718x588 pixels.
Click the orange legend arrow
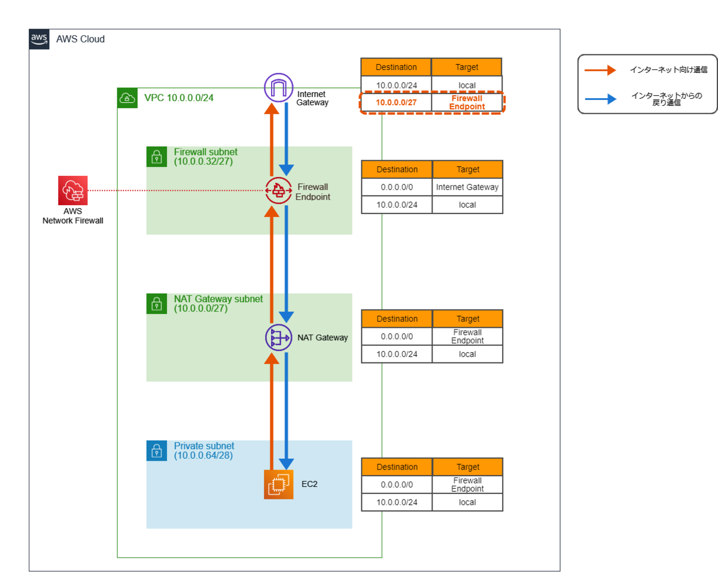click(600, 70)
